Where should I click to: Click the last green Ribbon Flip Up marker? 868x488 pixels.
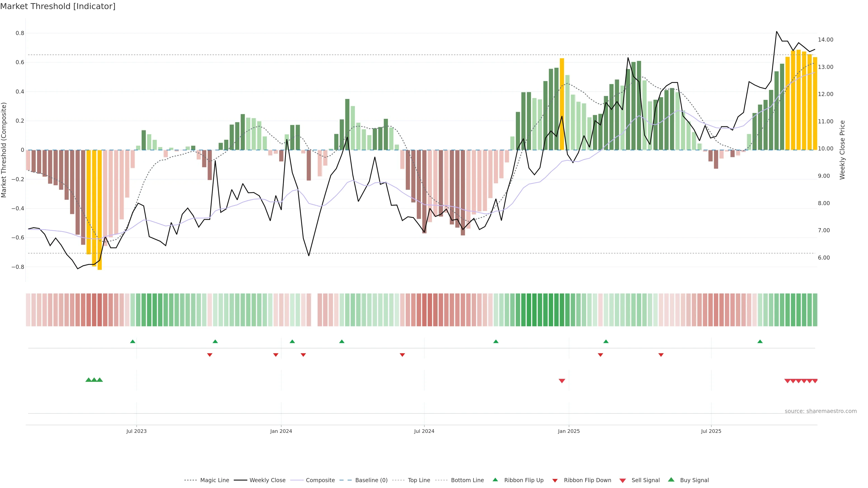coord(760,342)
